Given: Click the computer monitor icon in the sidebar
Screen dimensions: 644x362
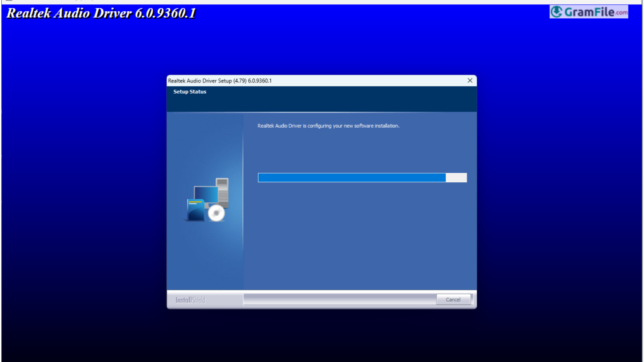Looking at the screenshot, I should click(204, 194).
